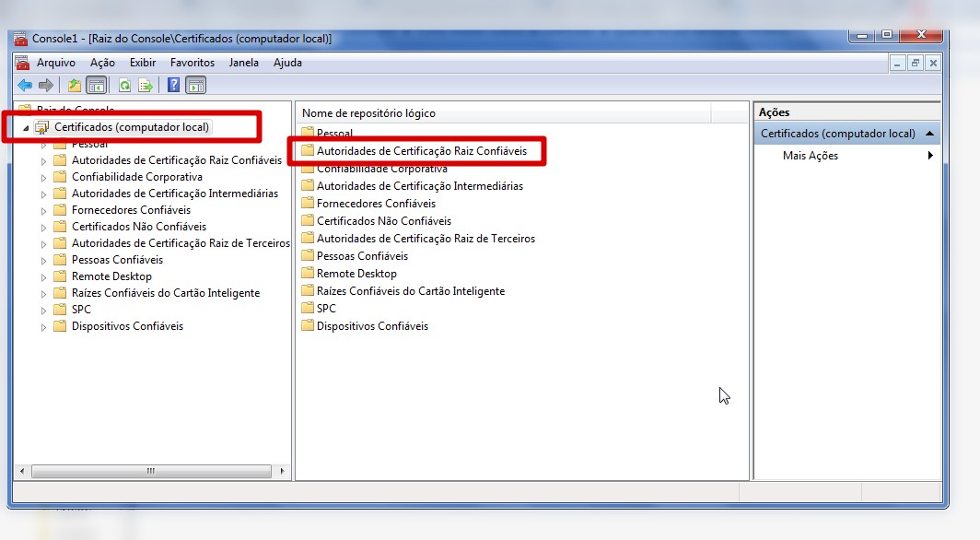Select Autoridades de Certificação Raiz Confiáveis in list
Screen dimensions: 980x540
point(422,150)
